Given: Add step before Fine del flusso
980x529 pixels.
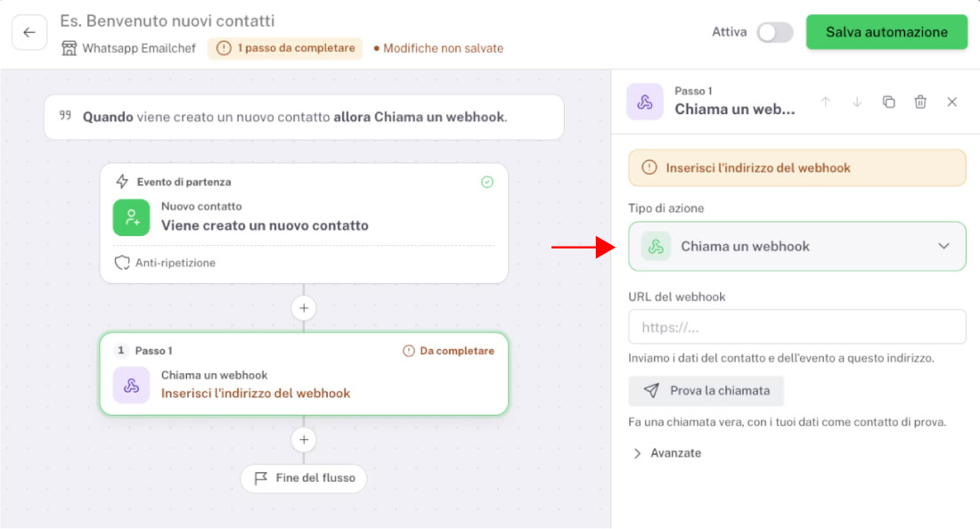Looking at the screenshot, I should [x=304, y=440].
